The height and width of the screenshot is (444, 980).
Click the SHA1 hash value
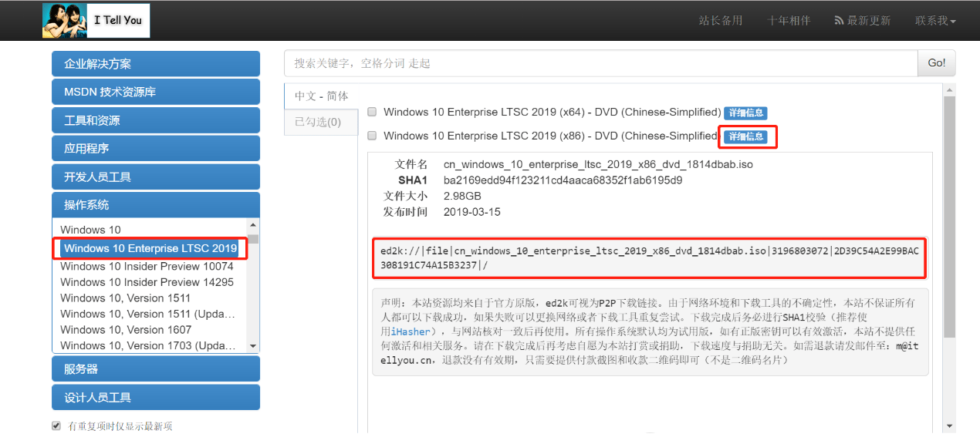(563, 180)
